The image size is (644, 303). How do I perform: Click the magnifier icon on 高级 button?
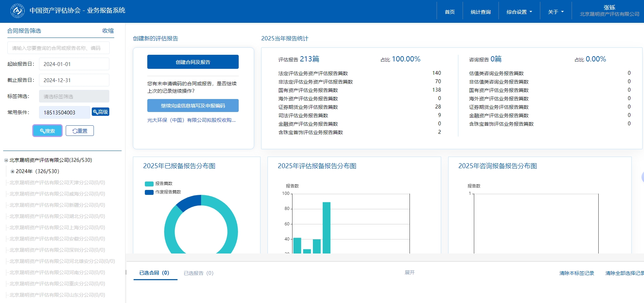click(95, 112)
